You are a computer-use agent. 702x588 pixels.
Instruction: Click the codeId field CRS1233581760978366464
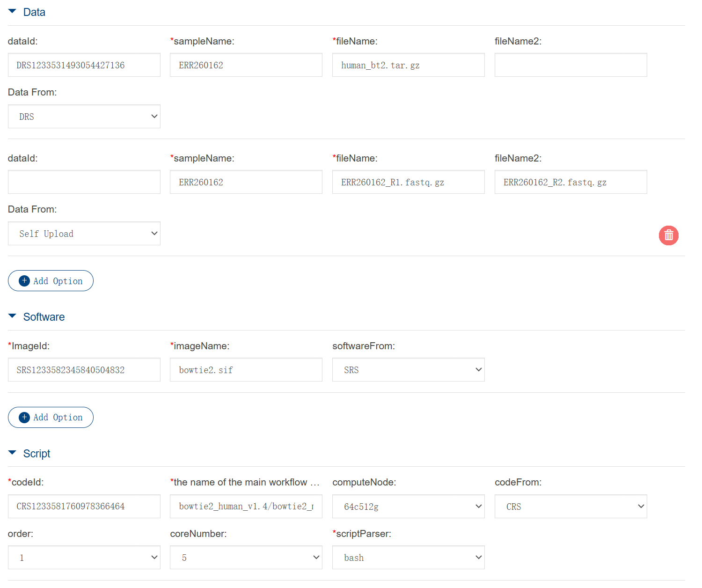pos(84,507)
